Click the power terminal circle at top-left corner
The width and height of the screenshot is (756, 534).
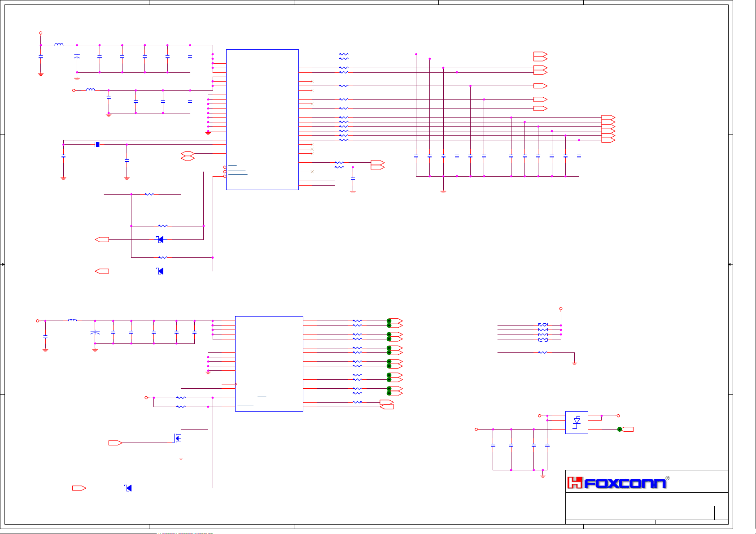(41, 33)
